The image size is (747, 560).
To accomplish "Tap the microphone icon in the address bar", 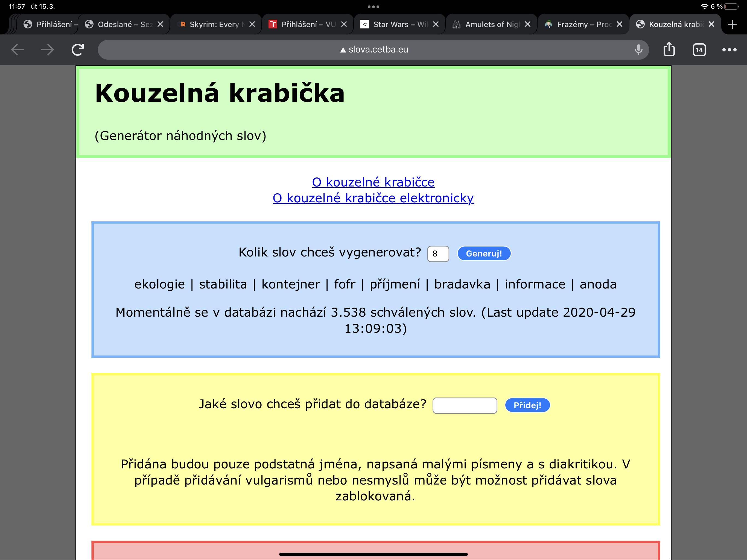I will 638,50.
